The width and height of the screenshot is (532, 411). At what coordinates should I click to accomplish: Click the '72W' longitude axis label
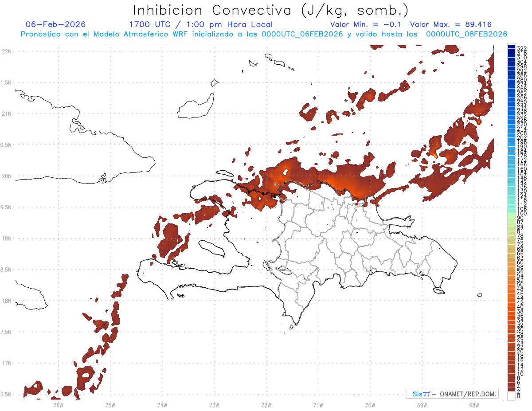click(266, 404)
